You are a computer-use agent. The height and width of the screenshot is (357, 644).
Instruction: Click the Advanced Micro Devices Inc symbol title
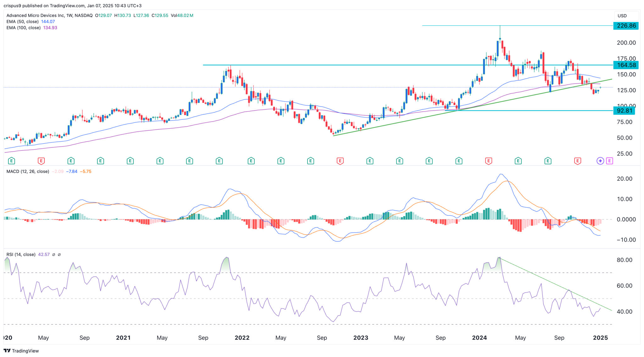pyautogui.click(x=36, y=15)
